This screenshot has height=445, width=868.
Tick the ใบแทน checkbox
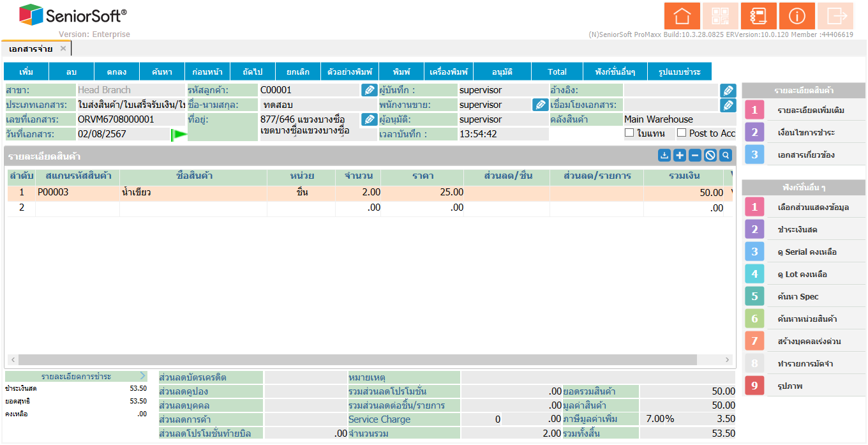click(629, 133)
